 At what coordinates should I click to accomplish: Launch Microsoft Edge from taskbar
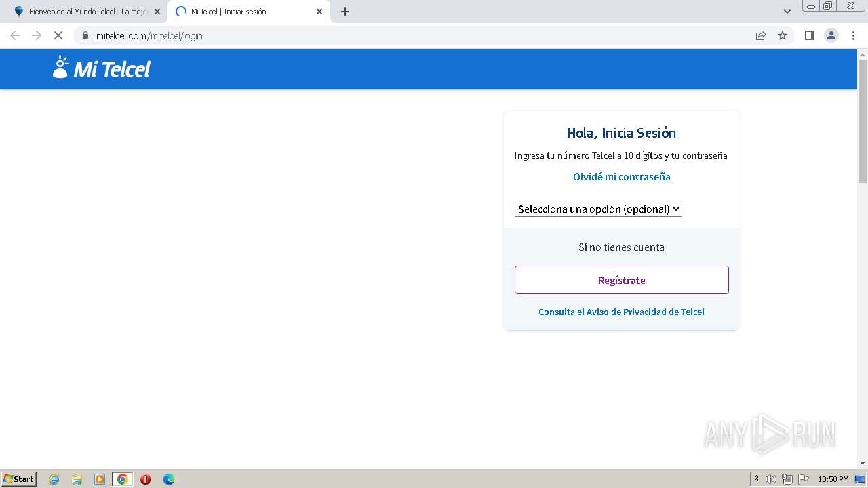[x=169, y=479]
